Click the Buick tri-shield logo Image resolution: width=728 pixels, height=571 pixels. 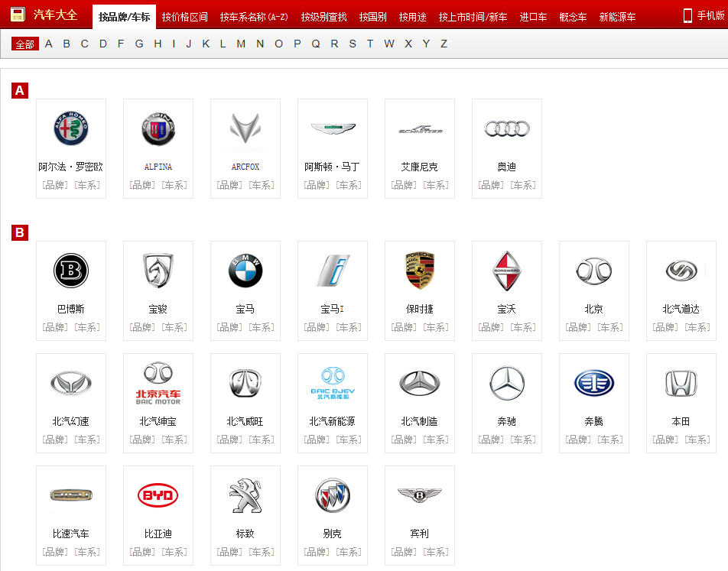click(x=333, y=496)
